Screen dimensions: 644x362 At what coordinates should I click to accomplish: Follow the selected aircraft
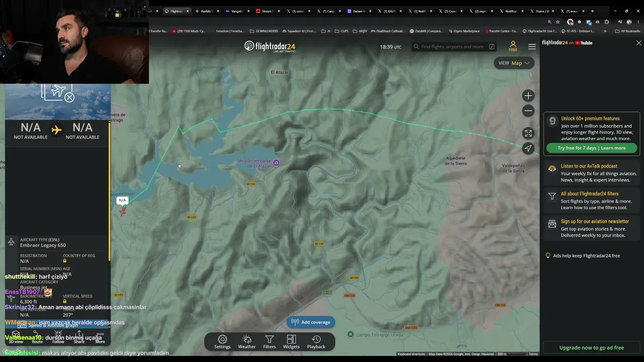point(58,337)
